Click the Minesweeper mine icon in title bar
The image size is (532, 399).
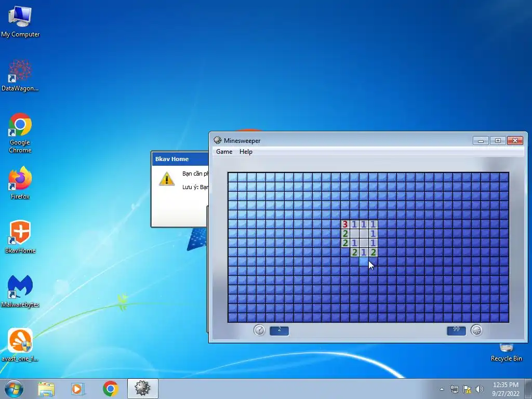218,140
